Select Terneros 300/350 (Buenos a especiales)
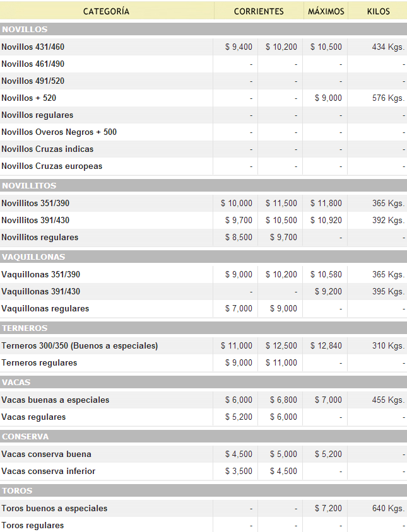The height and width of the screenshot is (532, 407). tap(80, 346)
